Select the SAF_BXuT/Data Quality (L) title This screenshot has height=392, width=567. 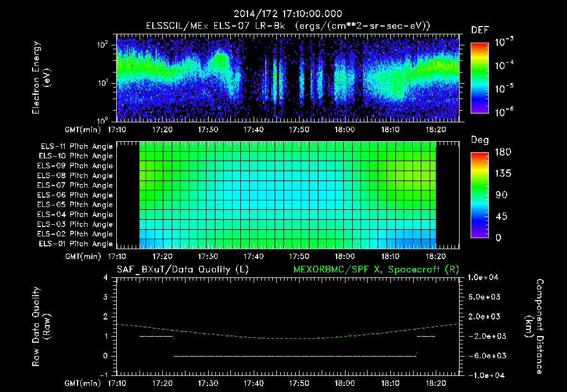183,270
